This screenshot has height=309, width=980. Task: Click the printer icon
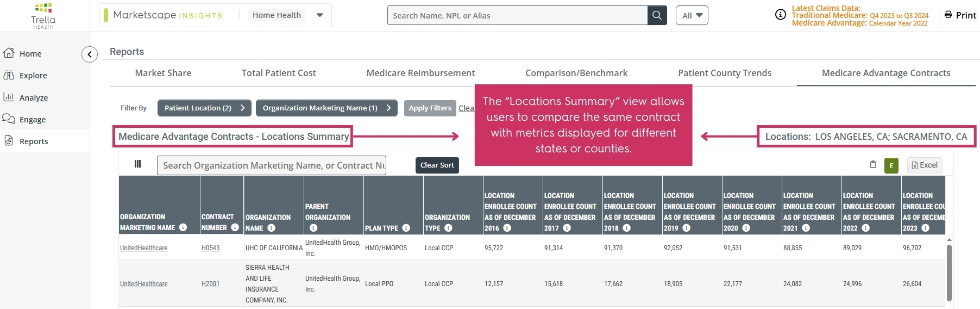[948, 15]
